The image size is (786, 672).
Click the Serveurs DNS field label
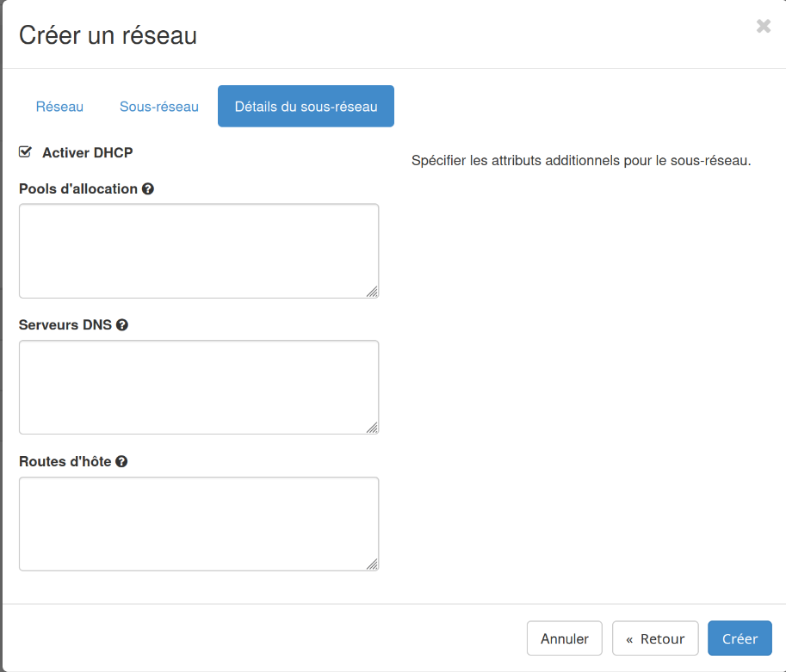(x=65, y=325)
